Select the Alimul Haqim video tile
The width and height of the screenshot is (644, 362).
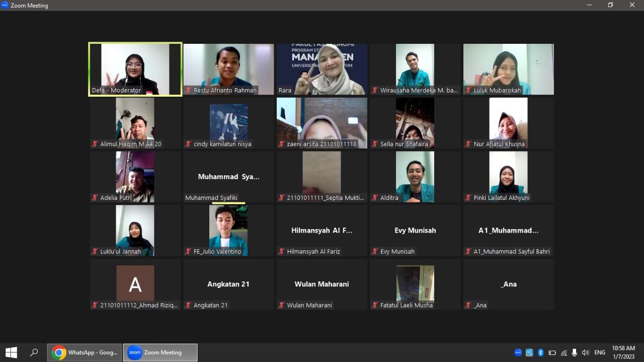pyautogui.click(x=135, y=123)
